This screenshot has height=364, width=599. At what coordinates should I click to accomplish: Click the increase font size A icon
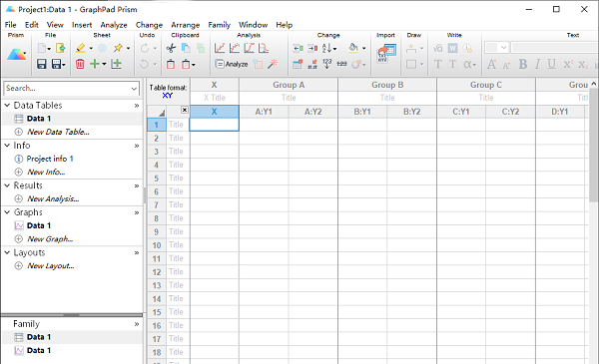pos(491,64)
